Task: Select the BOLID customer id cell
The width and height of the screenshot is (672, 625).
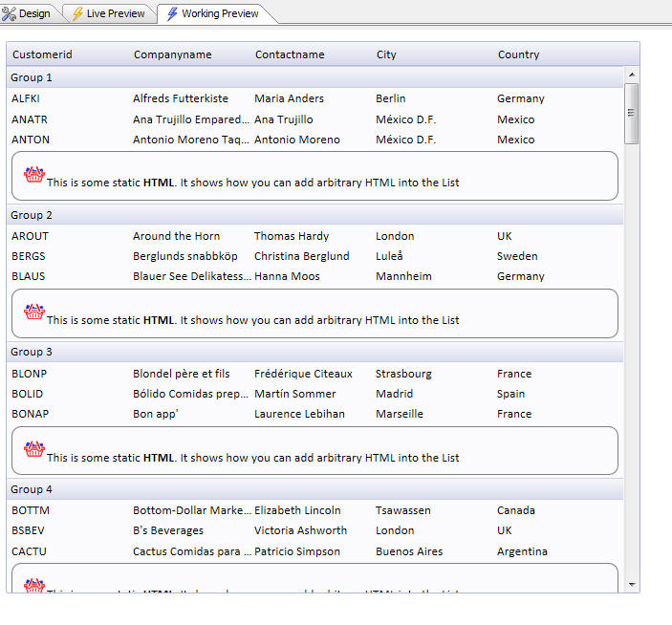Action: click(x=28, y=394)
